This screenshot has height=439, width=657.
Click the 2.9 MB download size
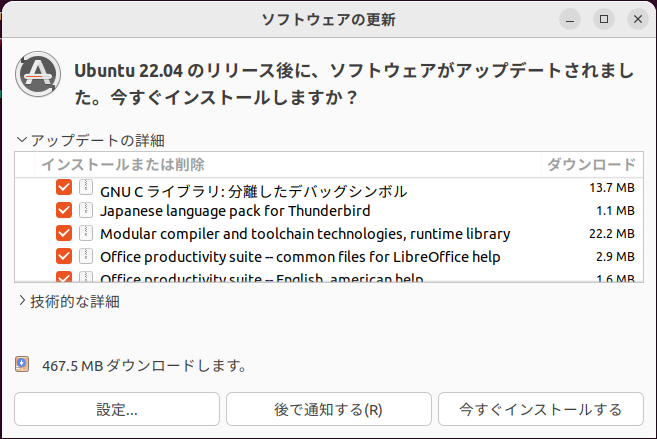tap(615, 256)
